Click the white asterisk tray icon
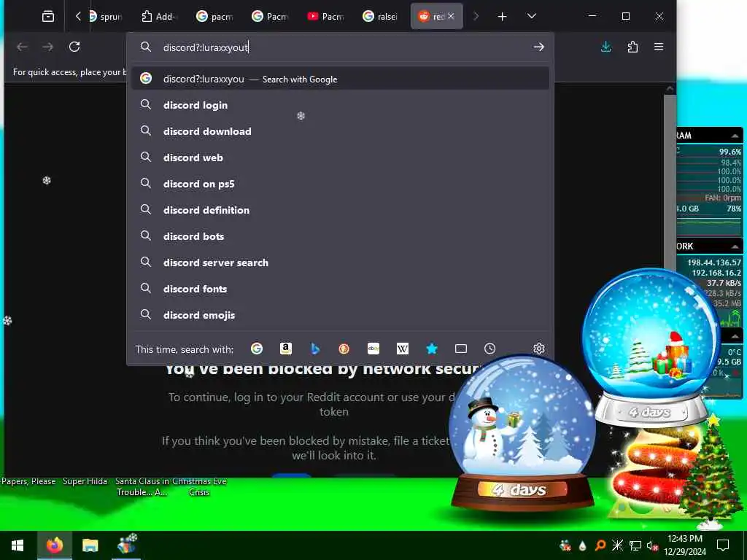The height and width of the screenshot is (560, 747). tap(617, 545)
